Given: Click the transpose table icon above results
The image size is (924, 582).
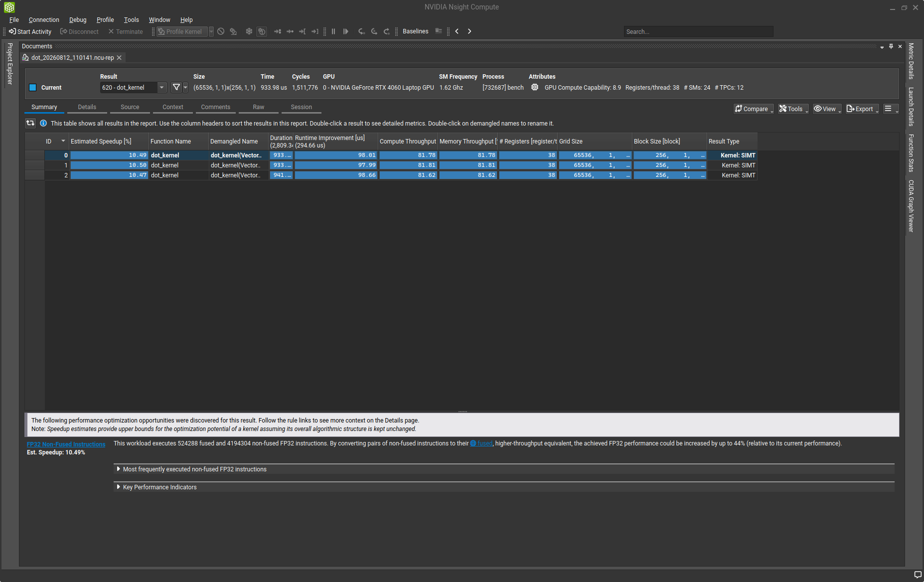Looking at the screenshot, I should click(30, 123).
